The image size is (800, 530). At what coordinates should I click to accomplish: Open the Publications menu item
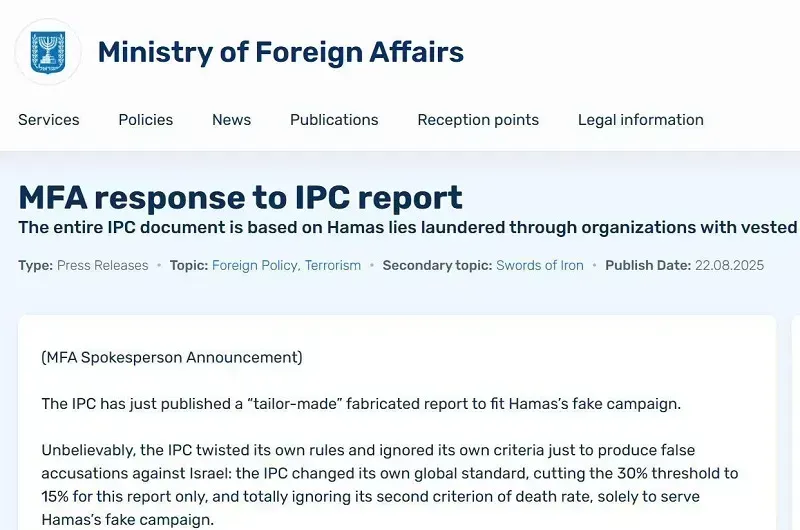pyautogui.click(x=334, y=120)
